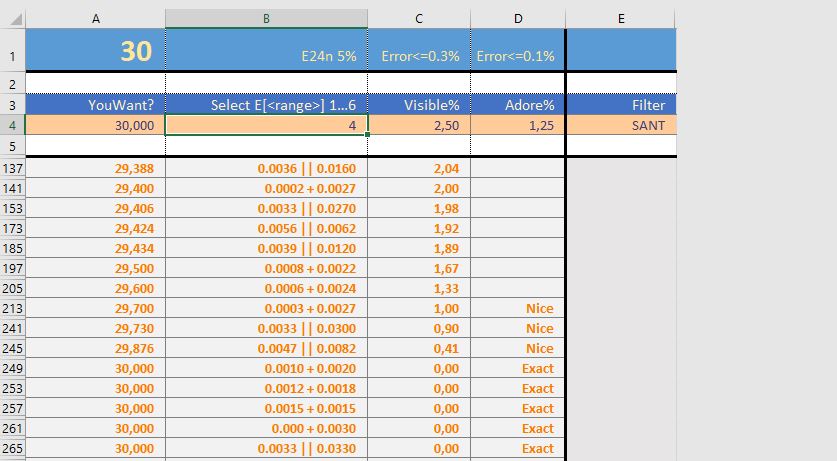The height and width of the screenshot is (461, 837).
Task: Click the Filter header cell
Action: [621, 105]
